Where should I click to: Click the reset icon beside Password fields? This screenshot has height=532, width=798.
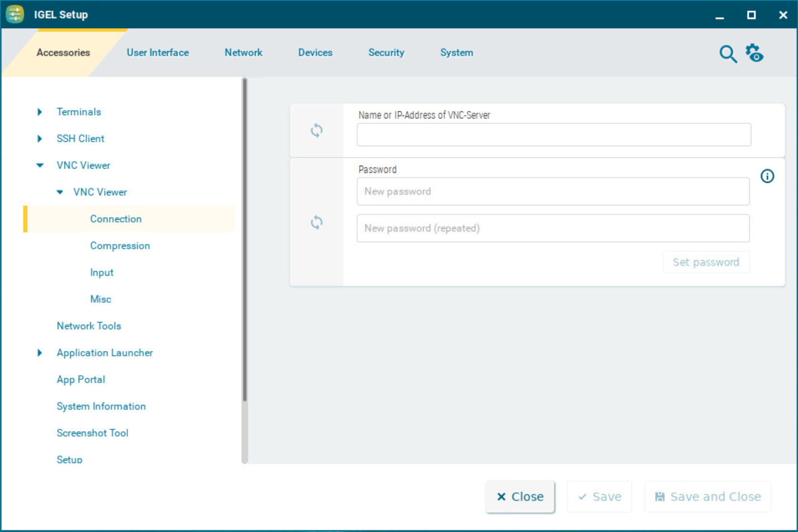(317, 222)
